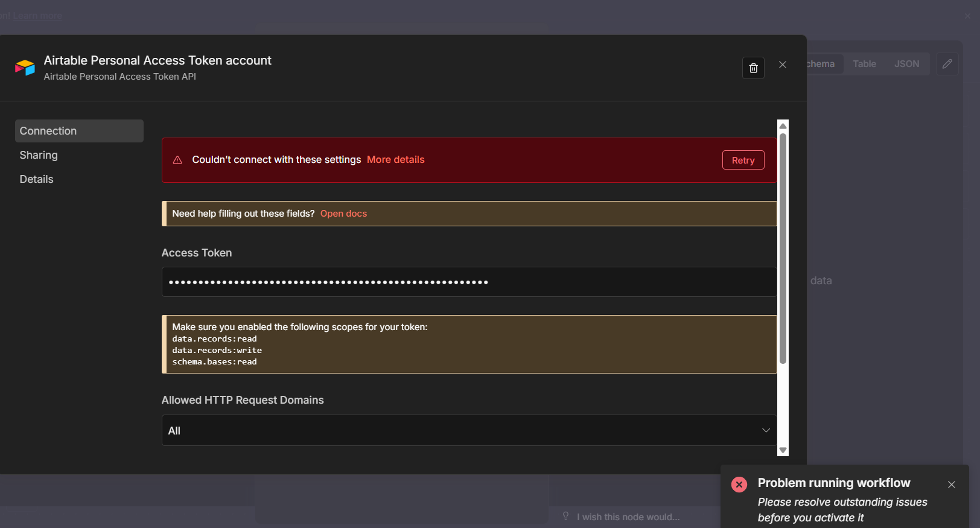
Task: Click the dialog vertical scrollbar thumb
Action: tap(783, 249)
